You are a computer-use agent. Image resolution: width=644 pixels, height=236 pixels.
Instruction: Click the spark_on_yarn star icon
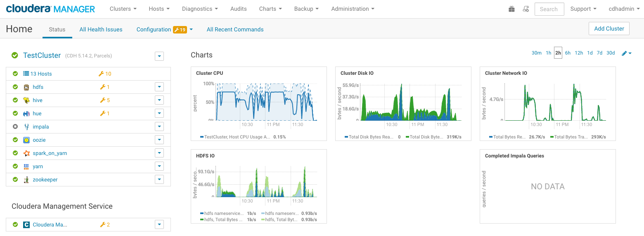(26, 153)
